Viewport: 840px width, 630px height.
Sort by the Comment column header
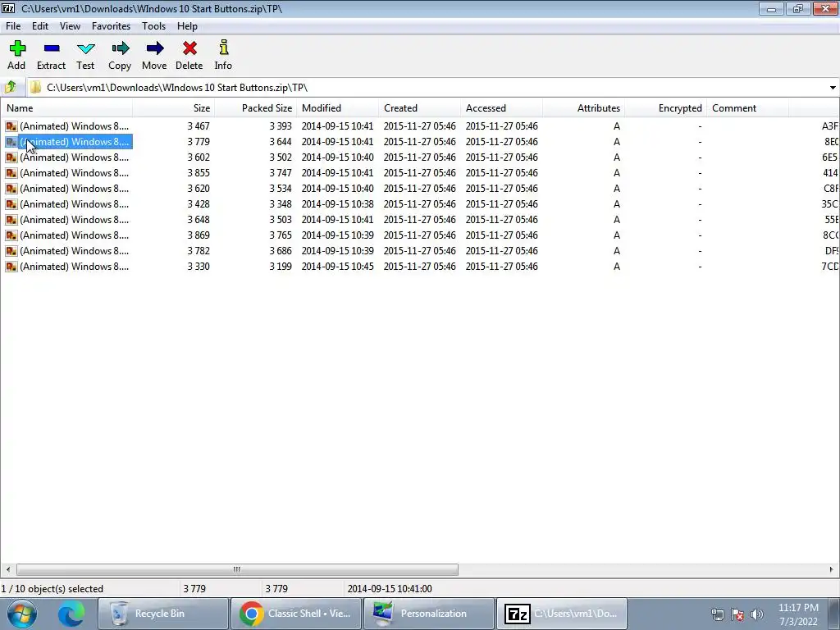click(x=747, y=107)
